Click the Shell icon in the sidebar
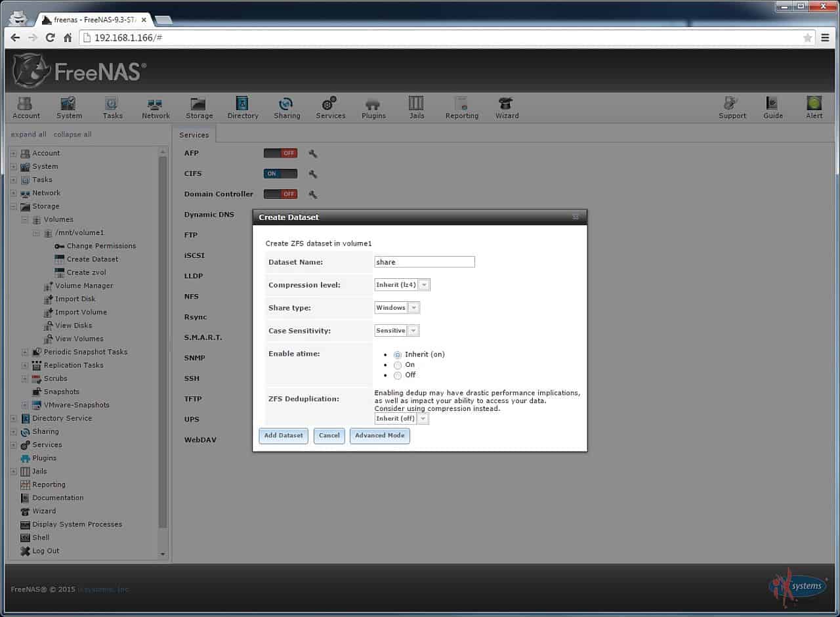This screenshot has width=840, height=617. [x=25, y=538]
